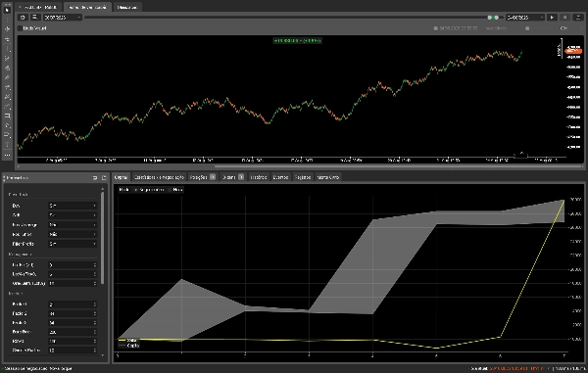Click the list icon beside the gear

(x=35, y=18)
